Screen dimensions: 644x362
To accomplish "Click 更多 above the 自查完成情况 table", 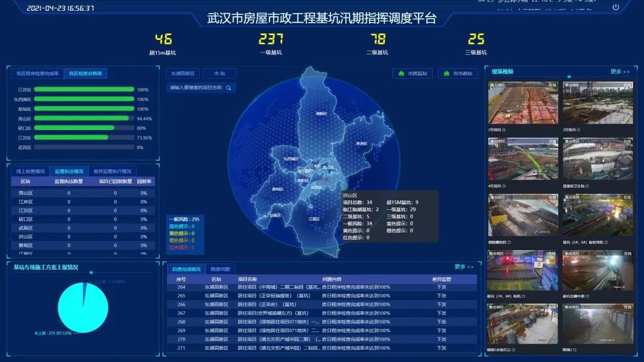I will click(464, 267).
